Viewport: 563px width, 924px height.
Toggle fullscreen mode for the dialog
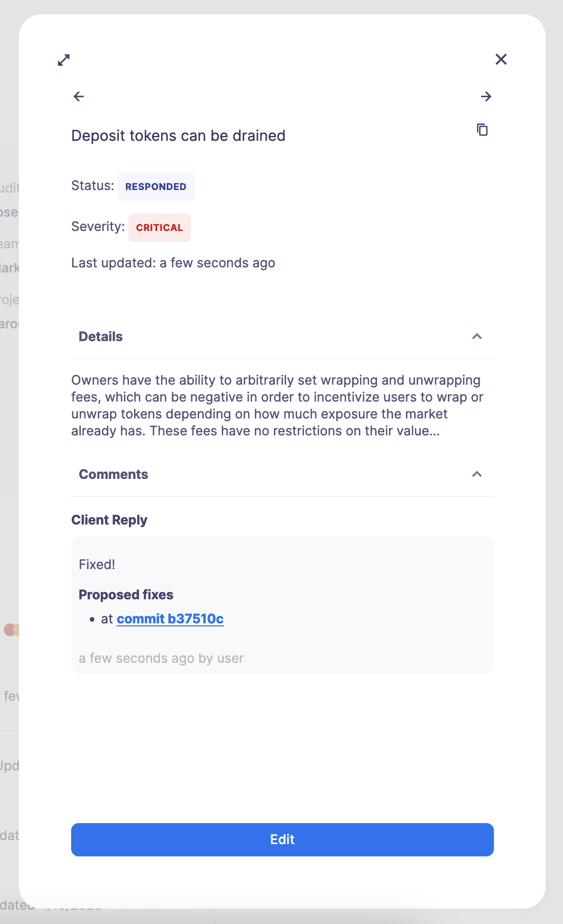(x=63, y=60)
